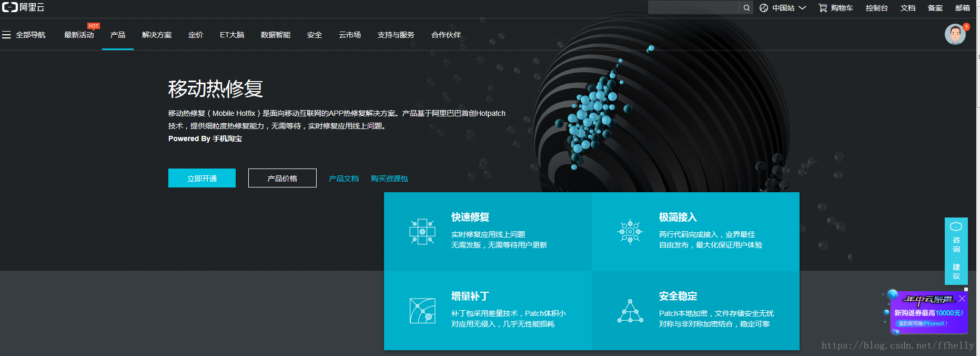980x356 pixels.
Task: Click the 建议 feedback button
Action: click(x=956, y=271)
